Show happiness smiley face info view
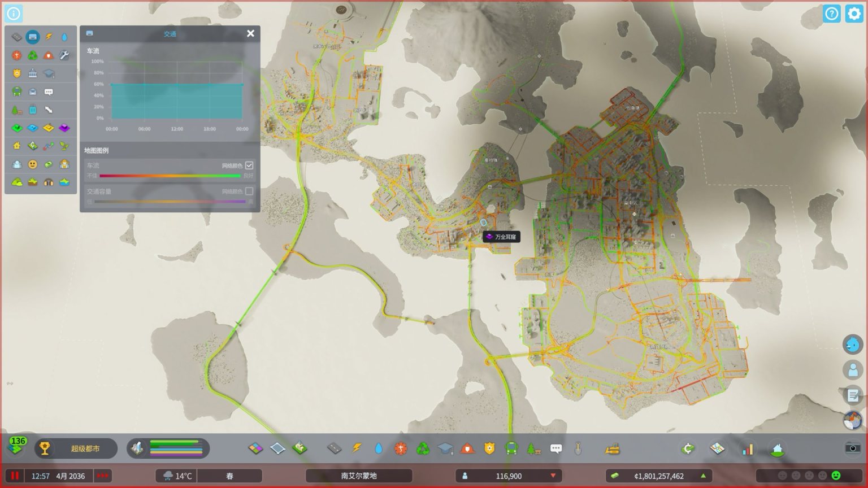The height and width of the screenshot is (488, 868). 33,164
